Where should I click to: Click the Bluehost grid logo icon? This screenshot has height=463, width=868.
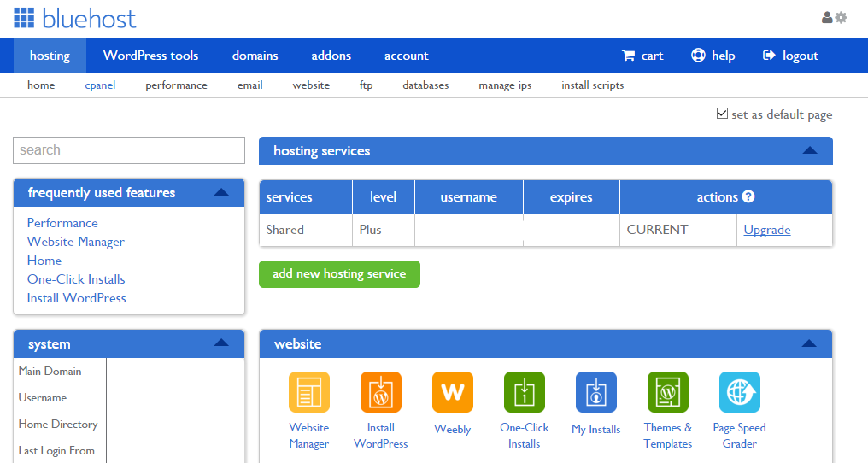(24, 18)
